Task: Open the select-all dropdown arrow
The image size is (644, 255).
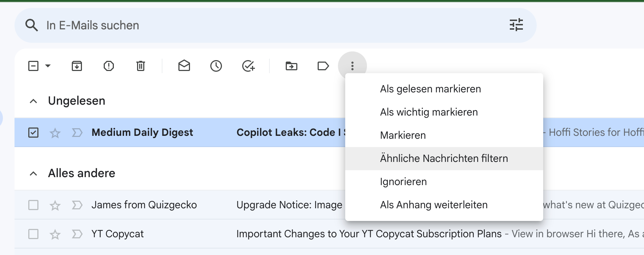Action: point(48,66)
